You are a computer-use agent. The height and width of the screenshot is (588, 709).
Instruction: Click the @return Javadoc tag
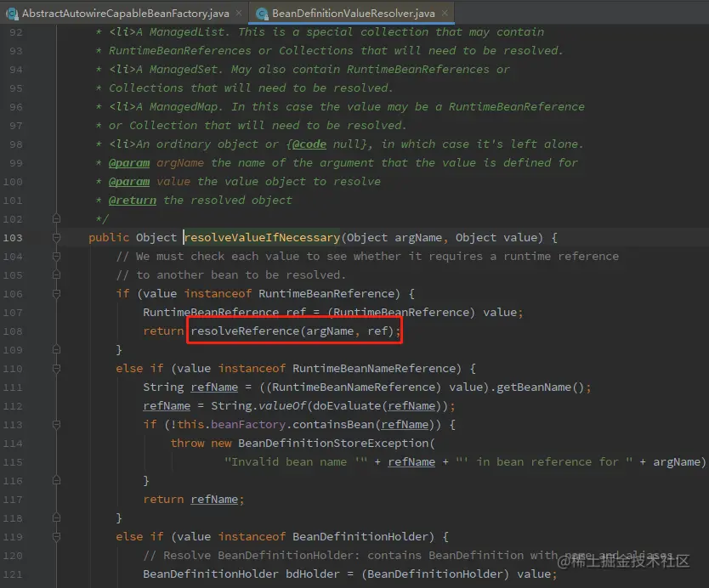(133, 201)
